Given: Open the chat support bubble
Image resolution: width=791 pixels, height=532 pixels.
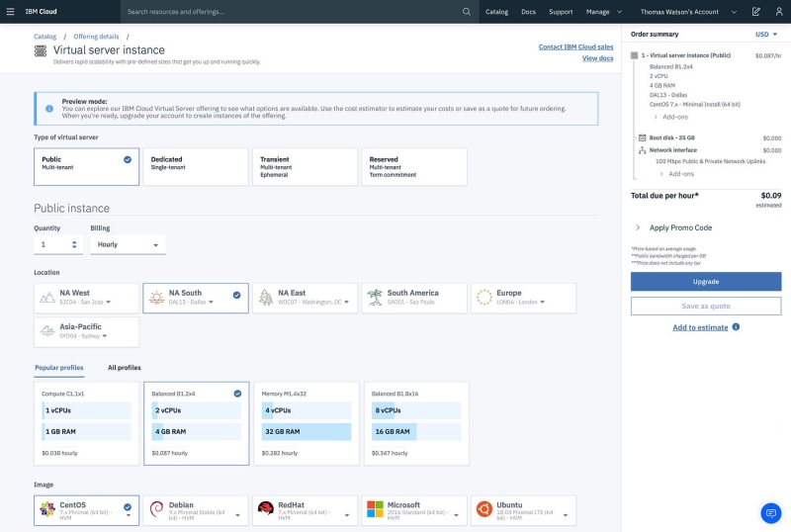Looking at the screenshot, I should [x=771, y=513].
